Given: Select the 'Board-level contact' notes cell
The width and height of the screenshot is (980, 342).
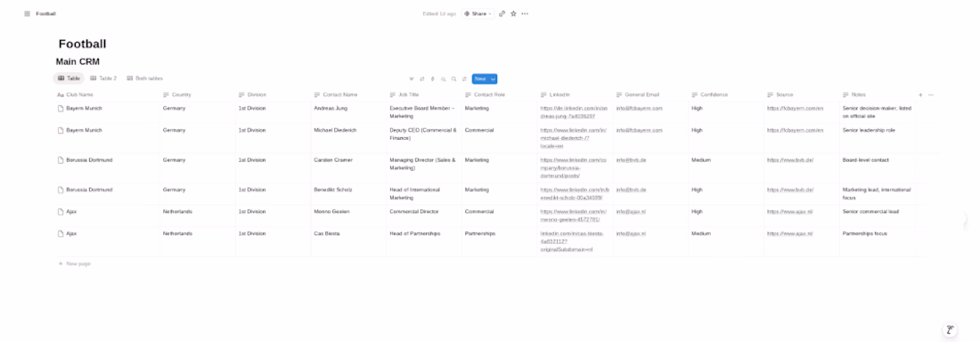Looking at the screenshot, I should (x=865, y=160).
